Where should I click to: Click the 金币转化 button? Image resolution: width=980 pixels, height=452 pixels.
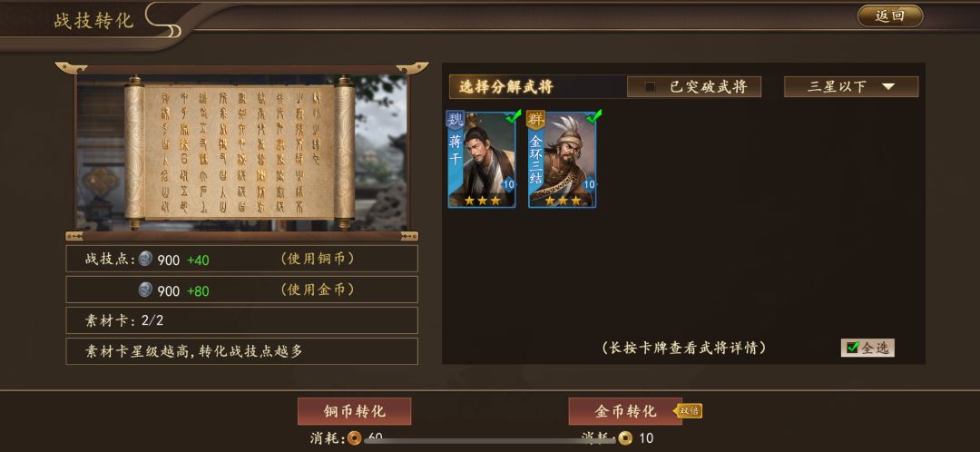point(625,411)
